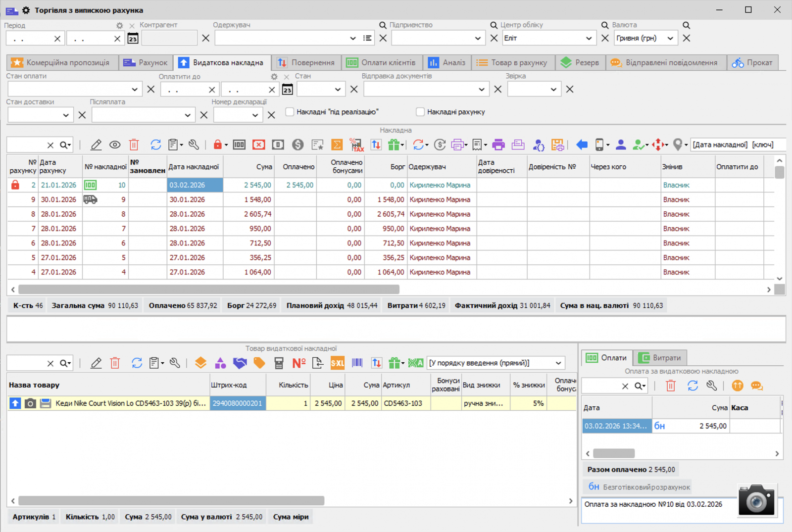792x532 pixels.
Task: Click the blue left arrow icon
Action: coord(582,145)
